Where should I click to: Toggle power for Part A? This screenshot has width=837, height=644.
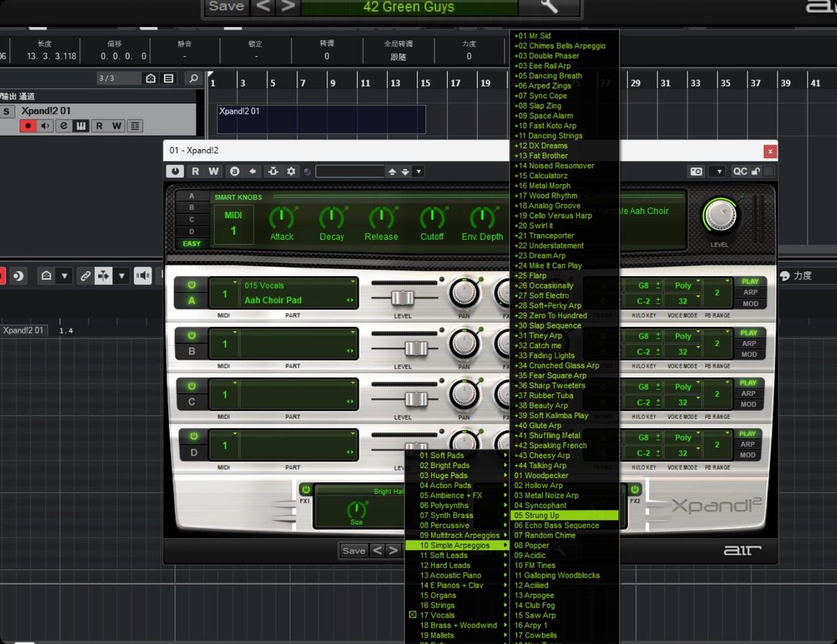pos(192,284)
